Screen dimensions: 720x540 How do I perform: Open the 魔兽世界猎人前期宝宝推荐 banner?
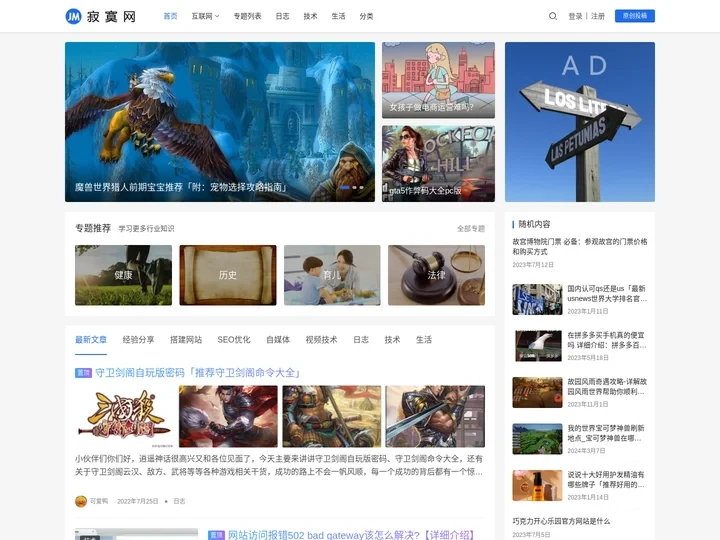coord(219,122)
